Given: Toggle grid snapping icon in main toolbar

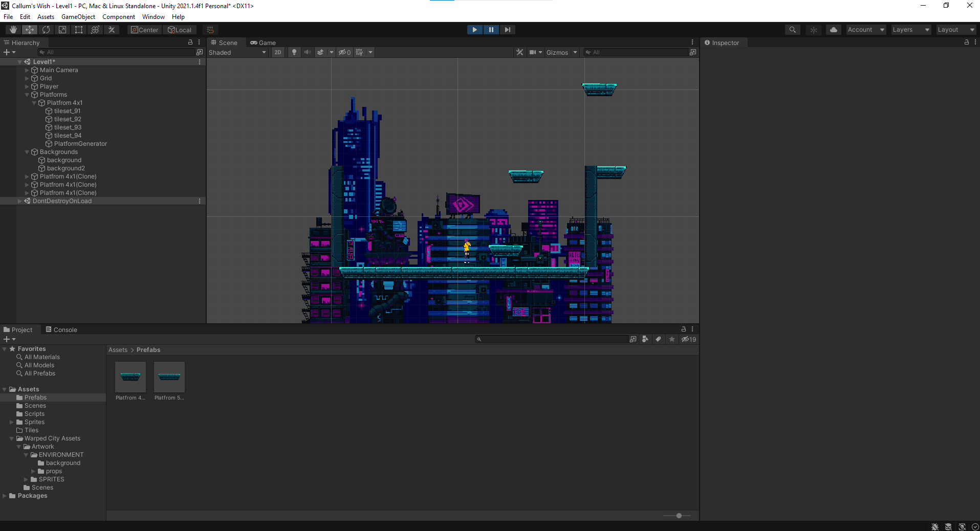Looking at the screenshot, I should (210, 30).
